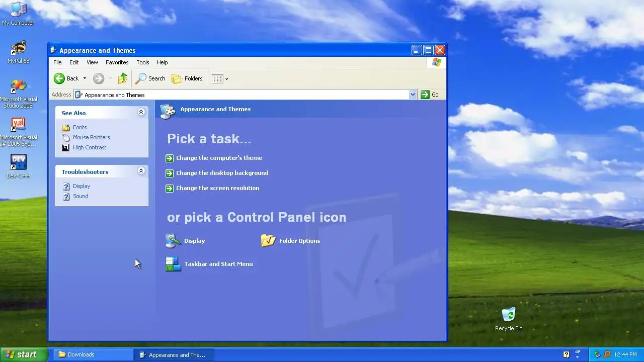Click the Windows flag logo in menu bar
Screen dimensions: 644x362
(x=436, y=62)
